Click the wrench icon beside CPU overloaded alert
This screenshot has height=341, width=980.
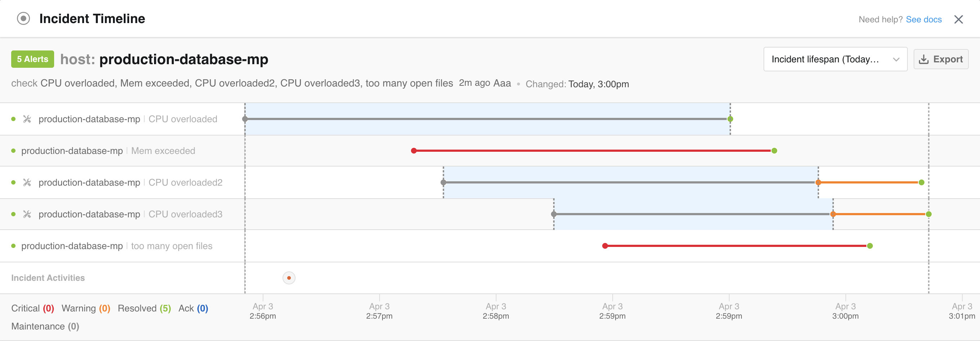[x=27, y=119]
